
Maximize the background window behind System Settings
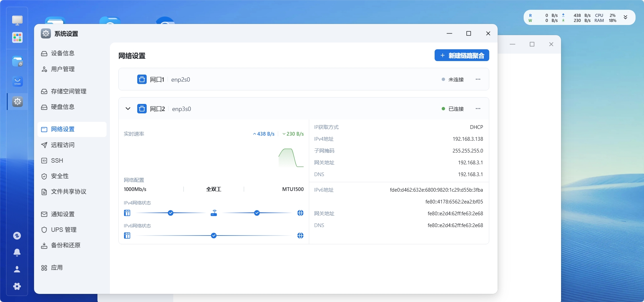pyautogui.click(x=532, y=44)
